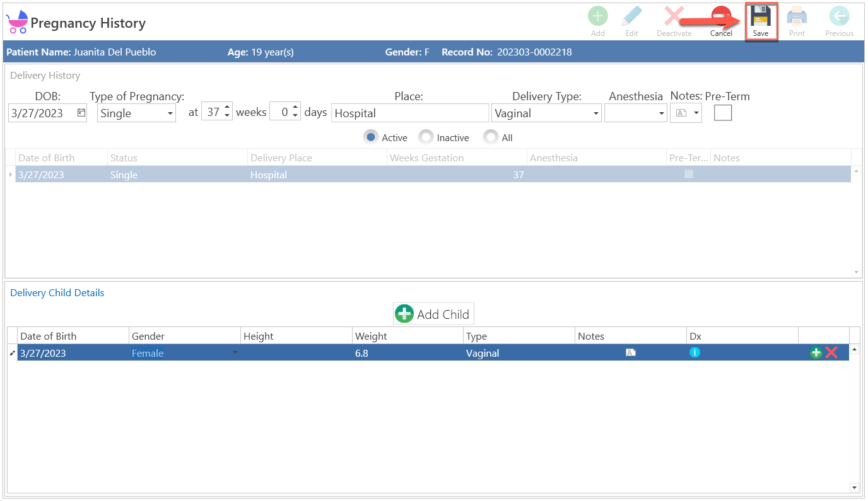Click the Print toolbar icon
The height and width of the screenshot is (501, 868).
tap(797, 16)
